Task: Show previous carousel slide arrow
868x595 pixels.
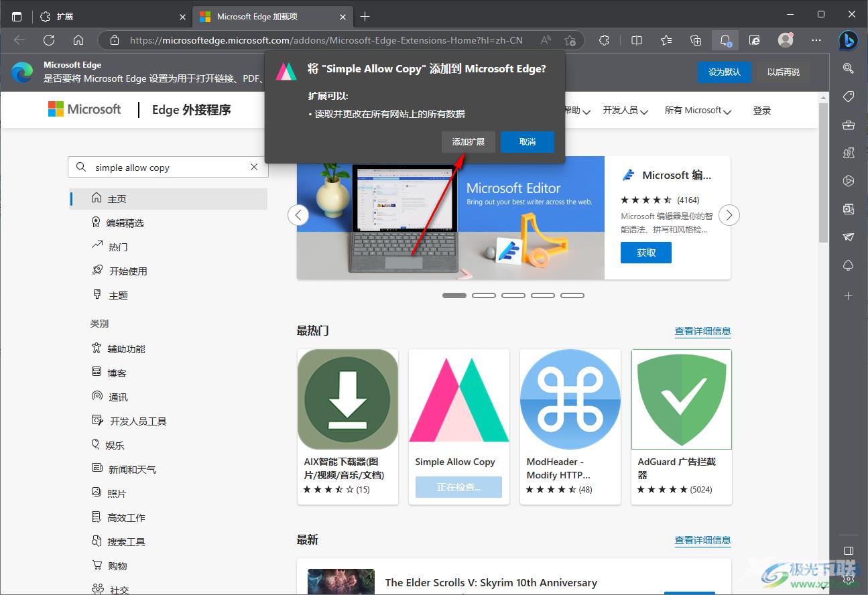Action: [298, 215]
